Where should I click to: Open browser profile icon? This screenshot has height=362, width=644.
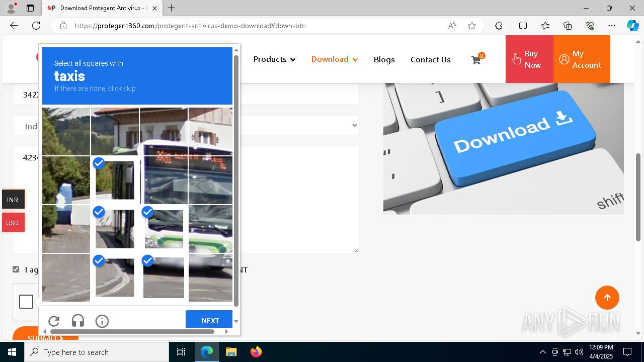click(x=11, y=8)
